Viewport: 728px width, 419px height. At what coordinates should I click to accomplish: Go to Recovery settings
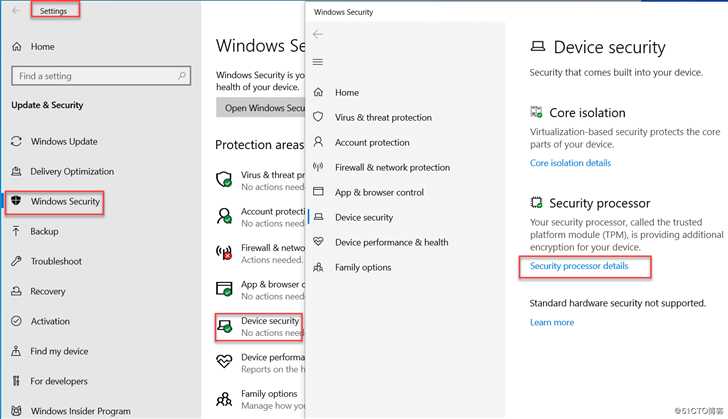pos(47,291)
